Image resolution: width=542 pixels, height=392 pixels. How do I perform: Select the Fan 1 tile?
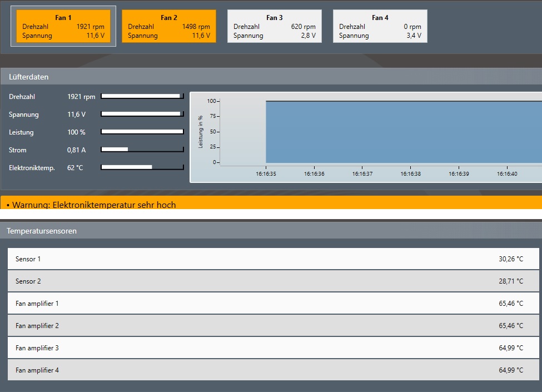pos(63,26)
